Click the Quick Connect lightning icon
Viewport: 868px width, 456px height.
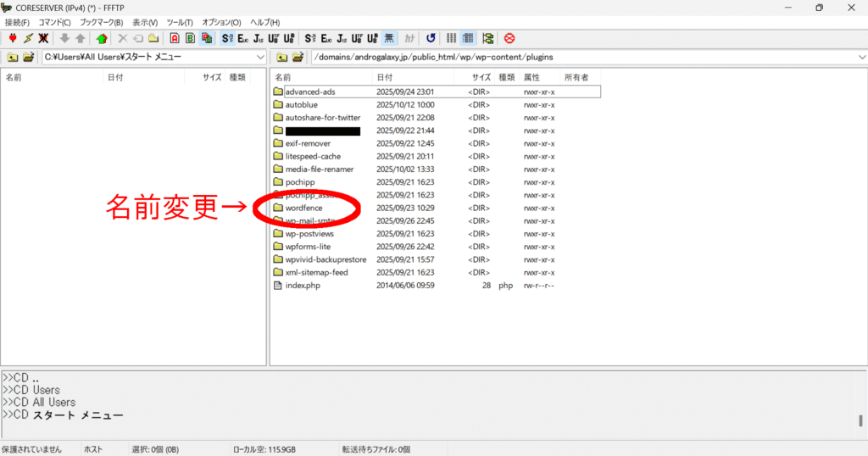pyautogui.click(x=28, y=38)
